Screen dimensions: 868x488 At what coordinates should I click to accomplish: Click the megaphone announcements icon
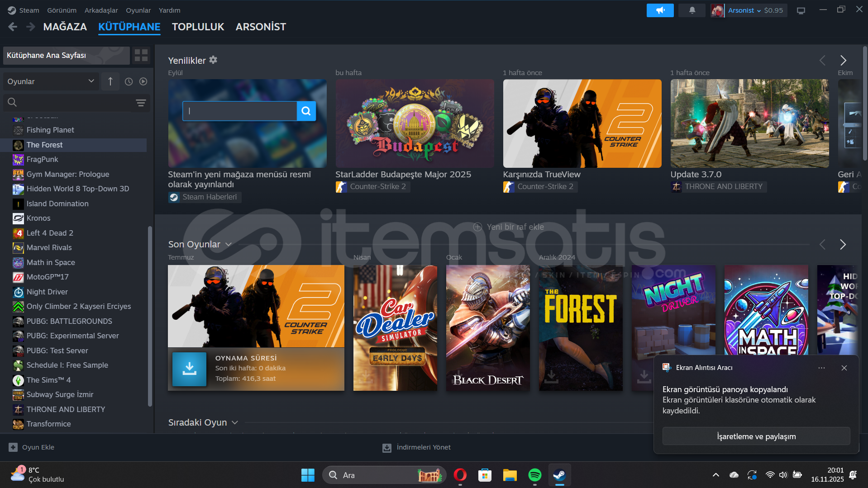pos(660,10)
